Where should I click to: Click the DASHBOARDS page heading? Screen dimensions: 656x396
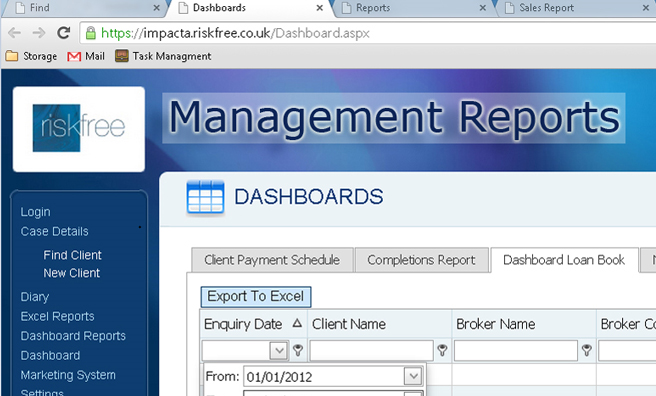[309, 197]
